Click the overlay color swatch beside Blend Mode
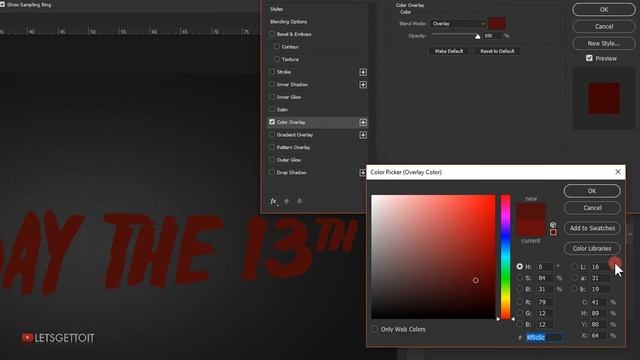The height and width of the screenshot is (360, 640). [497, 23]
